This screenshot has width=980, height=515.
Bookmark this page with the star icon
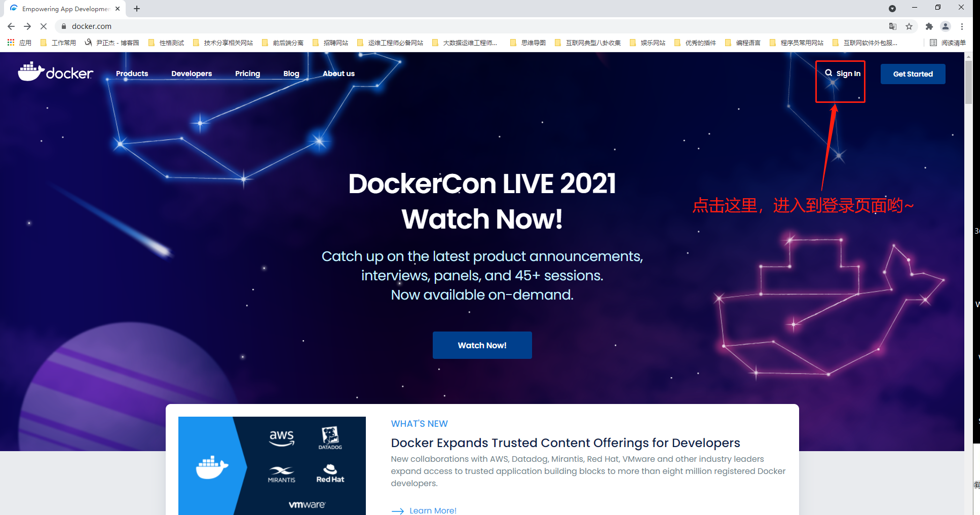tap(909, 26)
